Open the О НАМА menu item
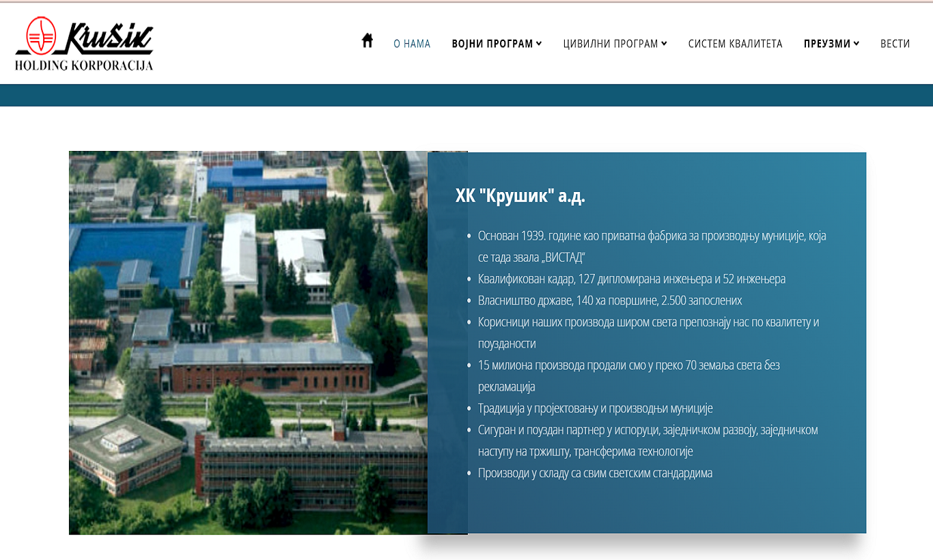The height and width of the screenshot is (560, 933). coord(412,44)
